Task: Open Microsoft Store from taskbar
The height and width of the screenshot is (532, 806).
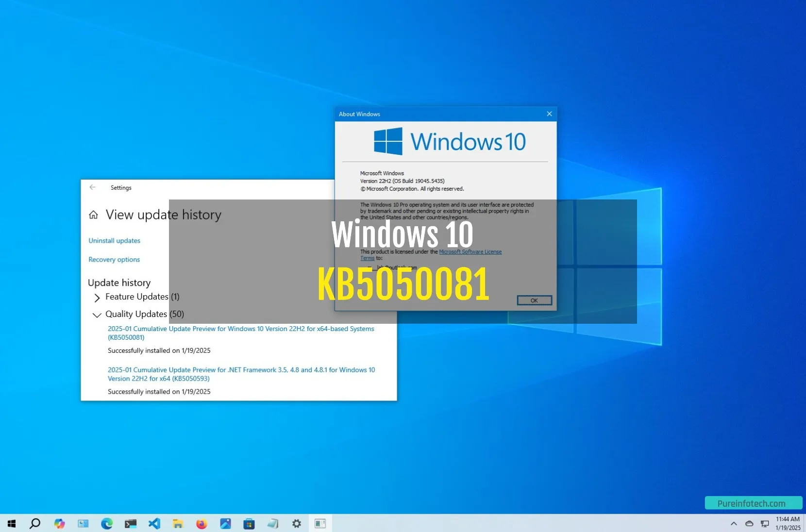Action: [249, 523]
